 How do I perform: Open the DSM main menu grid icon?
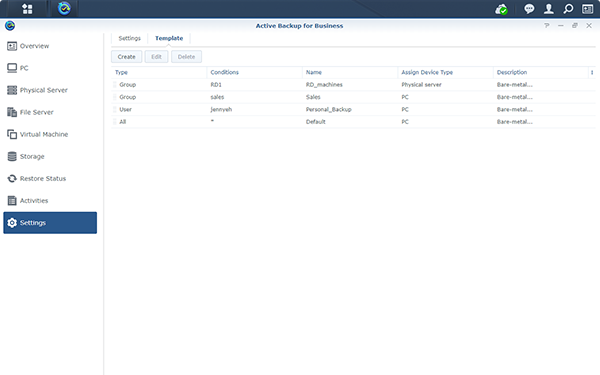click(27, 9)
